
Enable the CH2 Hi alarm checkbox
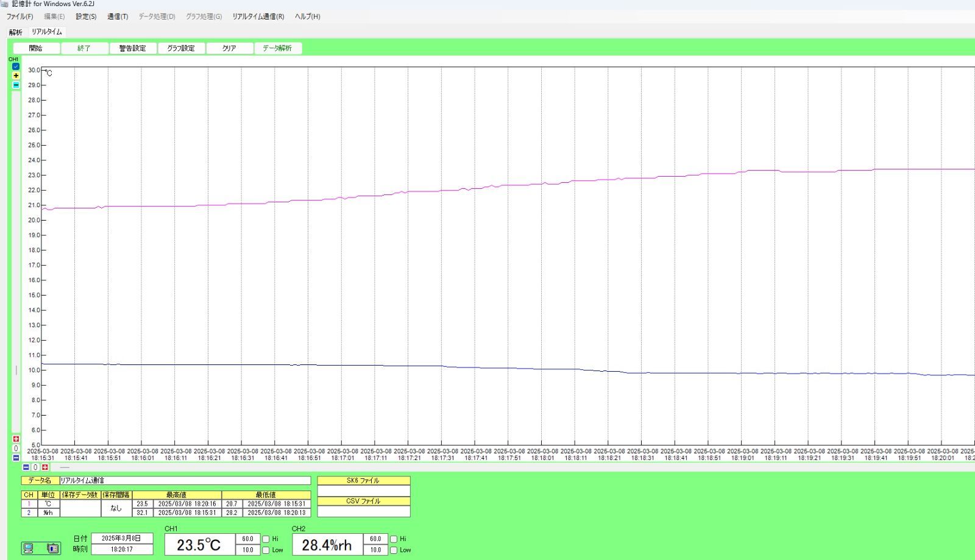click(x=394, y=539)
